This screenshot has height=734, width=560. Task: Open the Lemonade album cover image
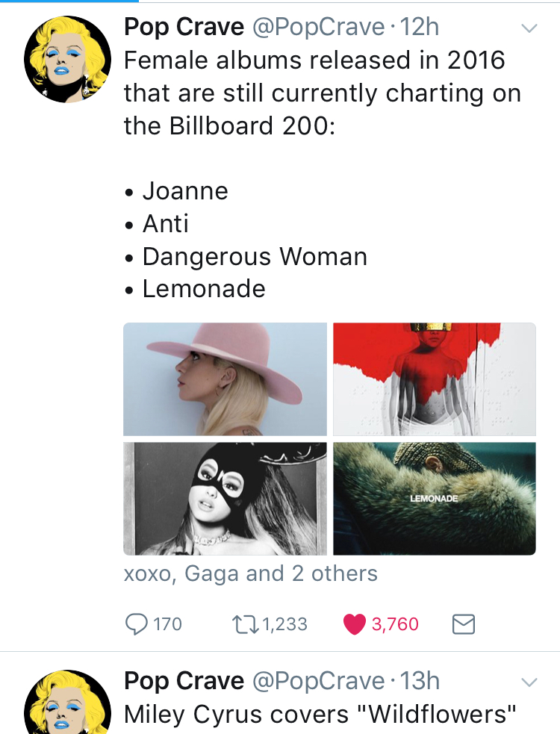coord(434,498)
